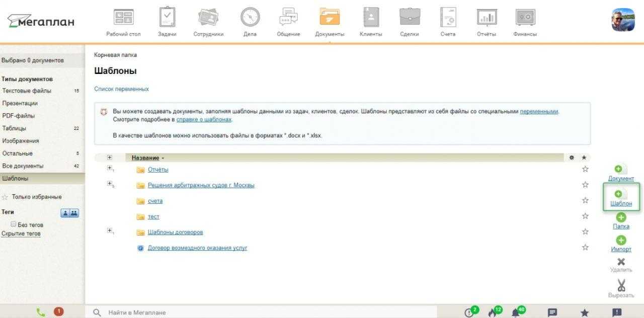
Task: Click the star icon in table header
Action: (584, 157)
